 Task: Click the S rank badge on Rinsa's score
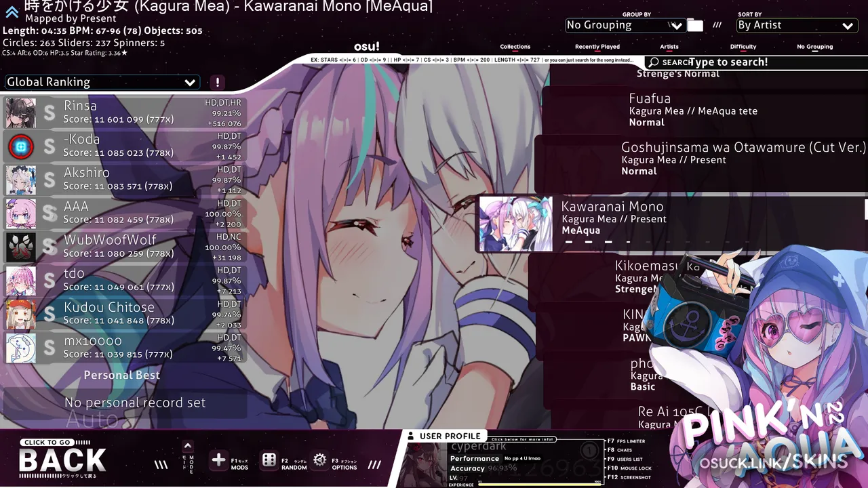coord(50,113)
